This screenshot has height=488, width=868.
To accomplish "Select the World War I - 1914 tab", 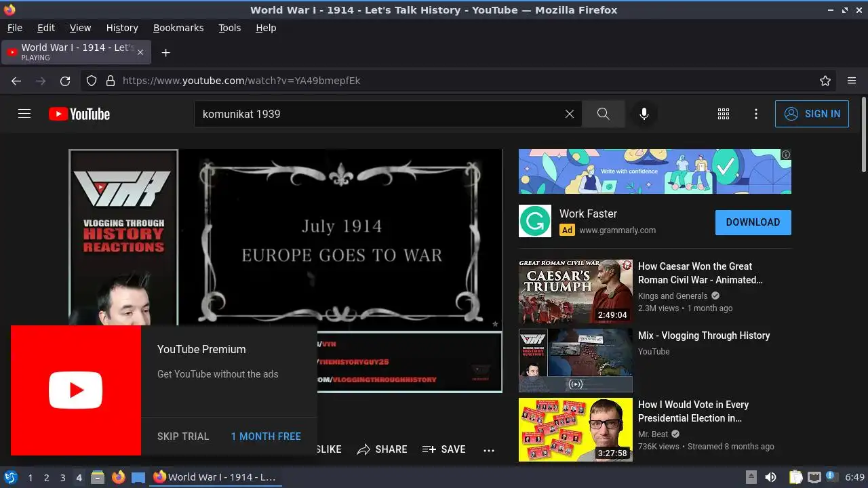I will (75, 52).
